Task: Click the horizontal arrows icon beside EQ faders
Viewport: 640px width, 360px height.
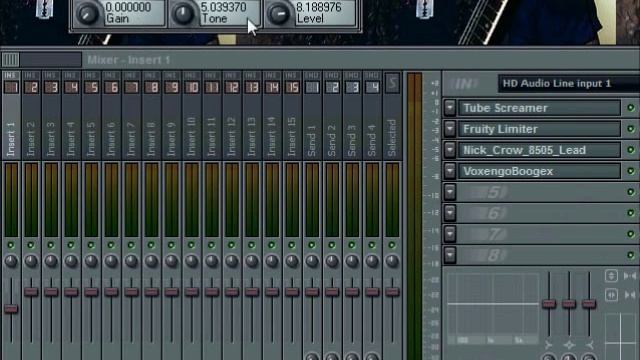Action: tap(611, 295)
